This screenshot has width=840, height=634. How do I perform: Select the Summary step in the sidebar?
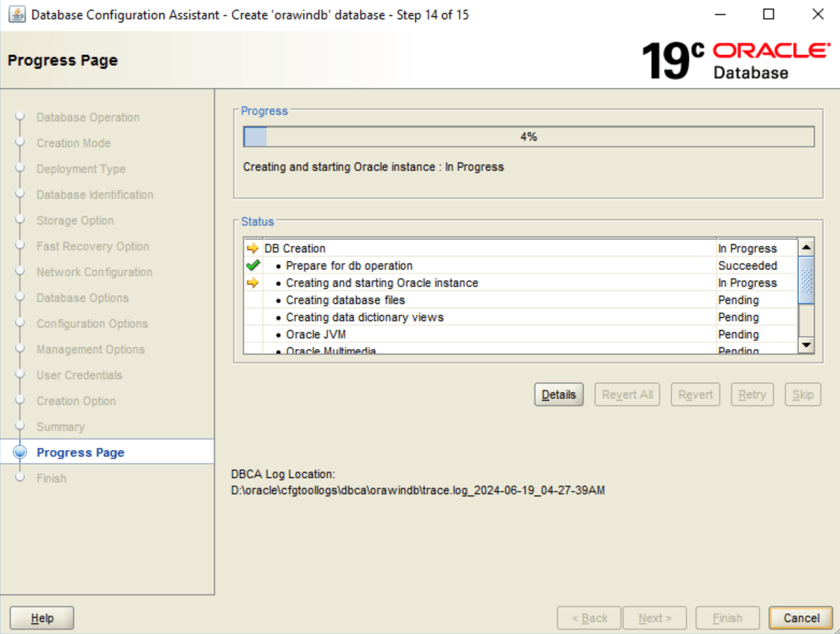[61, 427]
